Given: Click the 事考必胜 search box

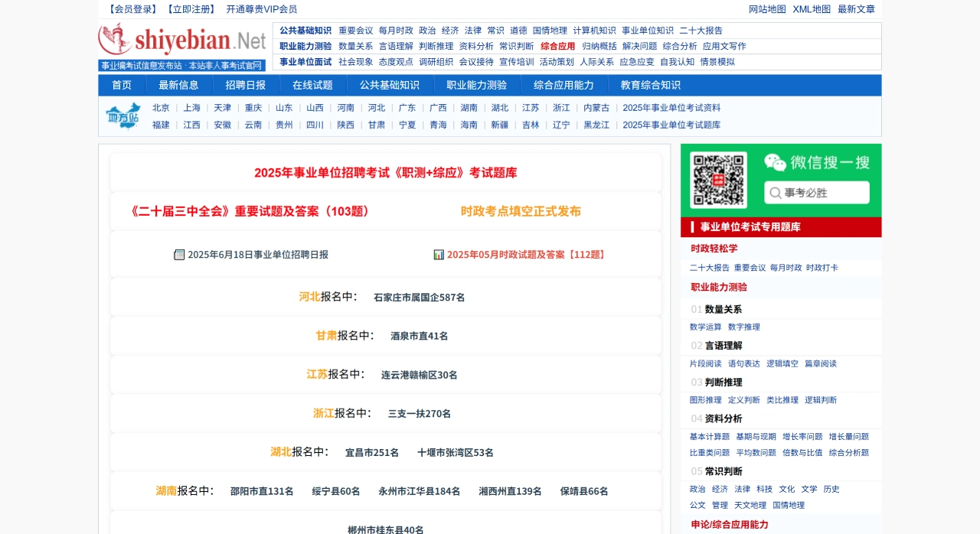Looking at the screenshot, I should tap(817, 192).
